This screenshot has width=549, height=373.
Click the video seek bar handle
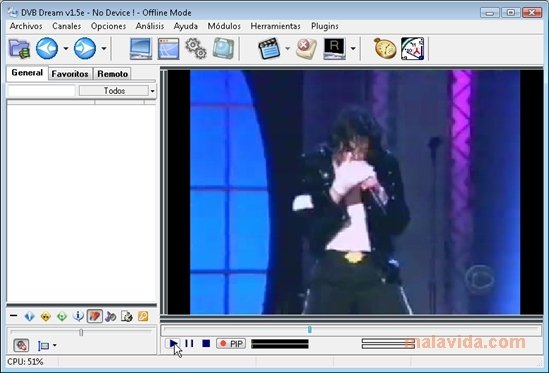310,329
